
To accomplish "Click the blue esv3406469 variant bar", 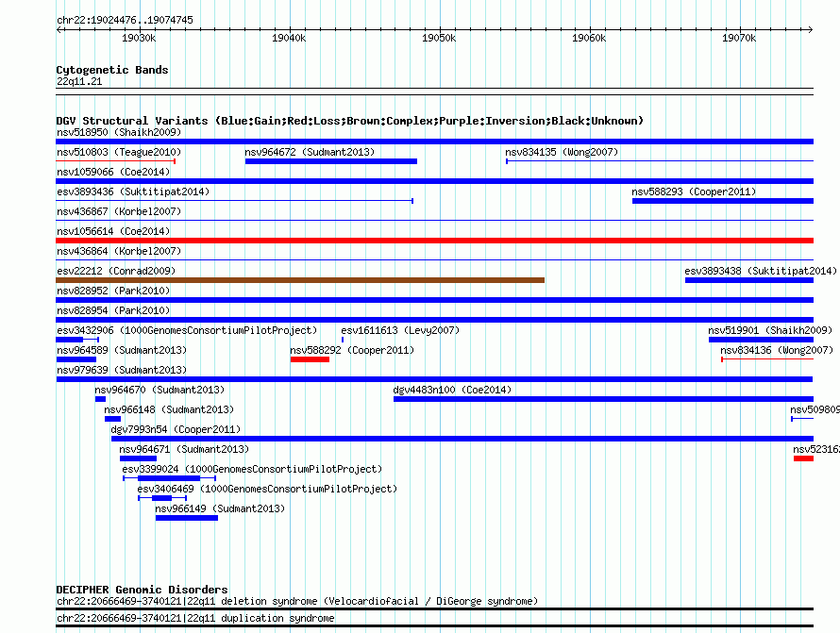I will (x=162, y=498).
